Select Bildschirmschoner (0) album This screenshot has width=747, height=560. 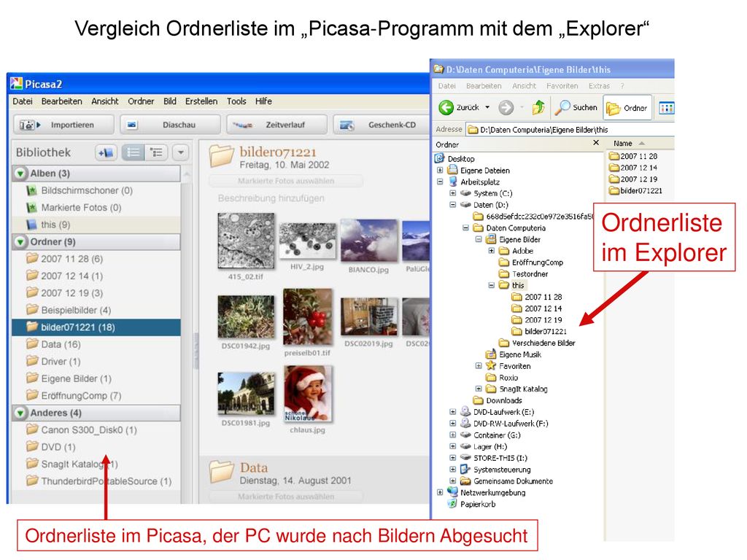click(96, 190)
